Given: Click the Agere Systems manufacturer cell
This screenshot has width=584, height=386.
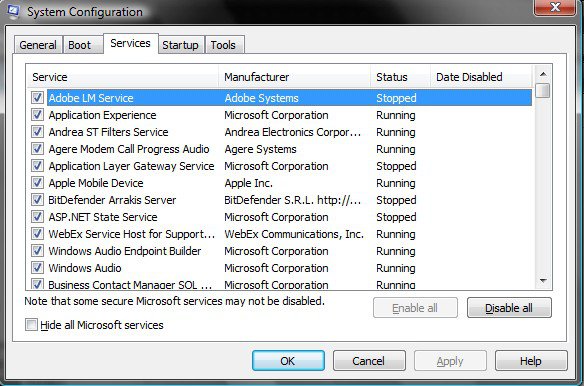Looking at the screenshot, I should click(x=260, y=149).
